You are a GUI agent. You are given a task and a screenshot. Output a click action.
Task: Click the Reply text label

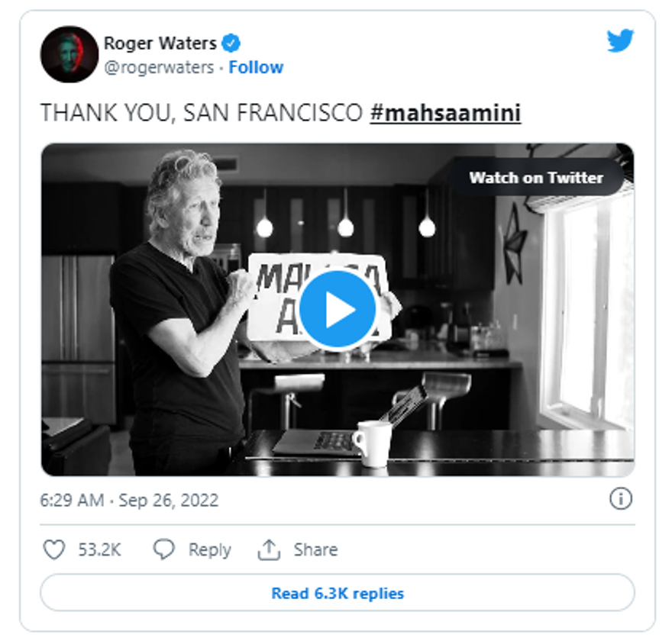pos(209,549)
